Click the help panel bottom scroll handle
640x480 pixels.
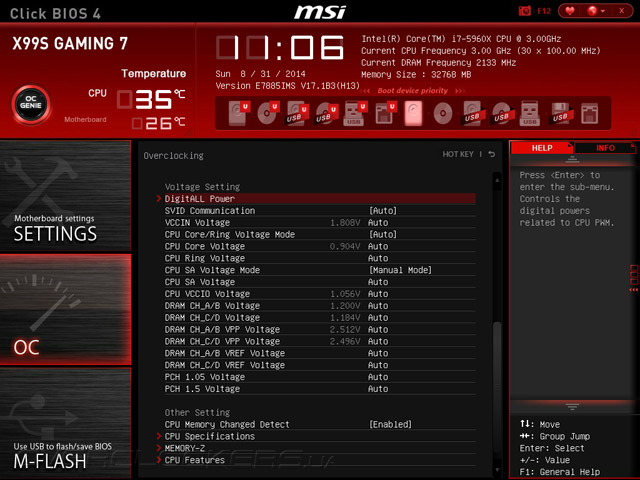pos(572,407)
